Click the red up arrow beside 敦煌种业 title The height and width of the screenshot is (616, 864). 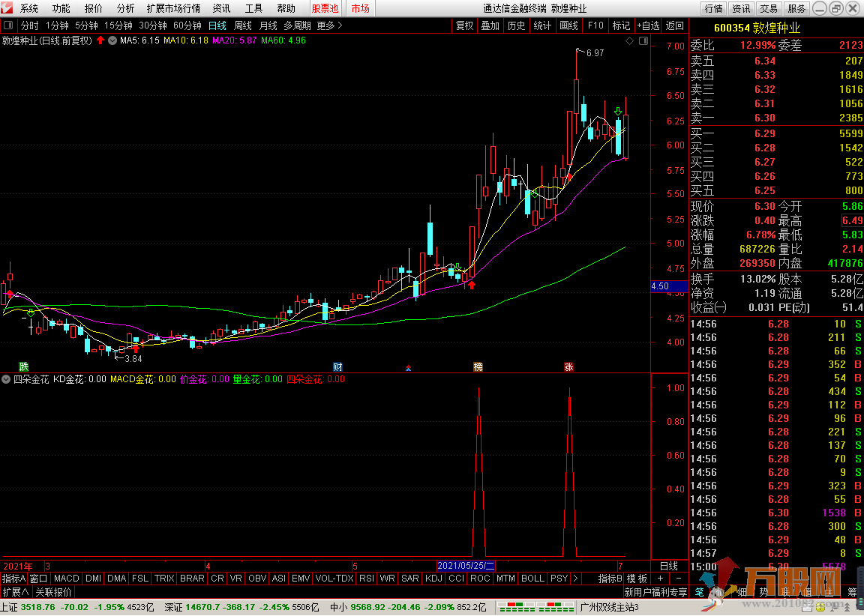tap(100, 40)
